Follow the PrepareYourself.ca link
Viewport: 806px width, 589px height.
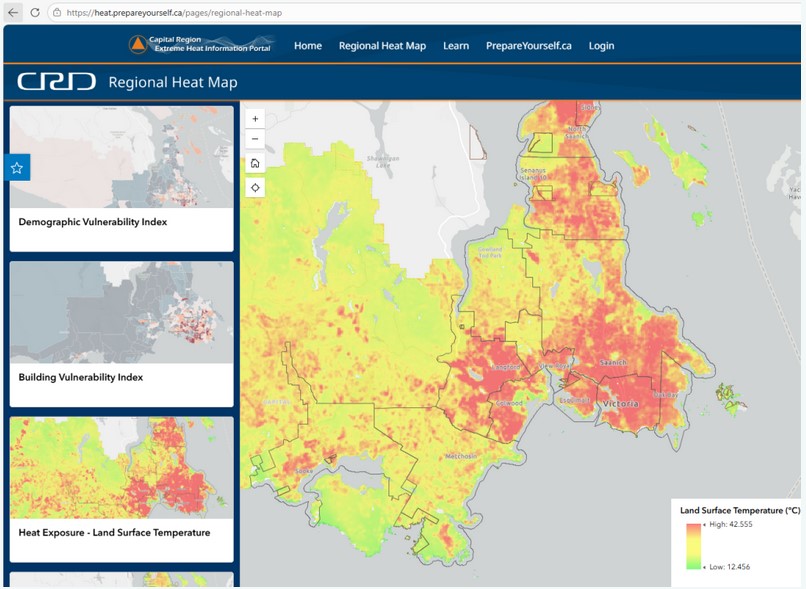[x=529, y=45]
